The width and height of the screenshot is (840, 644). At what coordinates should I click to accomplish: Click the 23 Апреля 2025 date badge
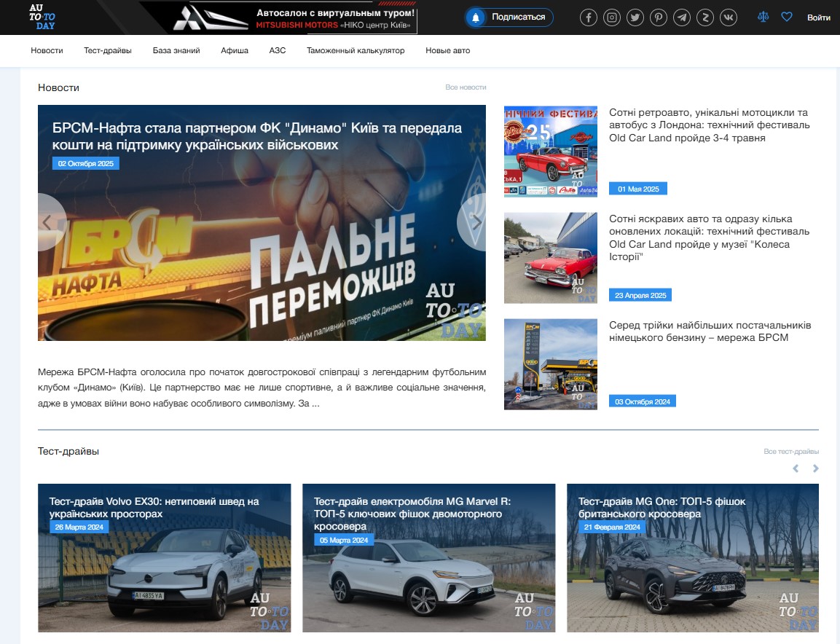(x=640, y=295)
